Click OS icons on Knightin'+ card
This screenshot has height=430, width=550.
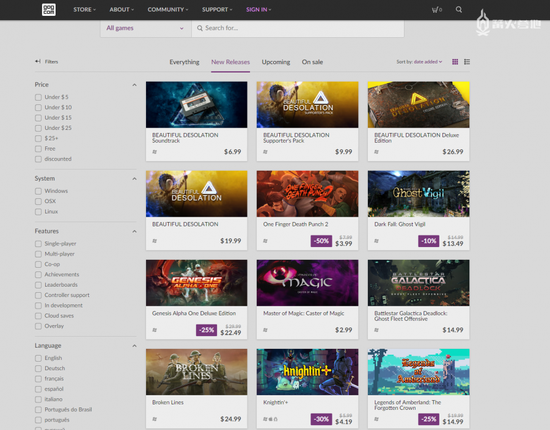[270, 419]
